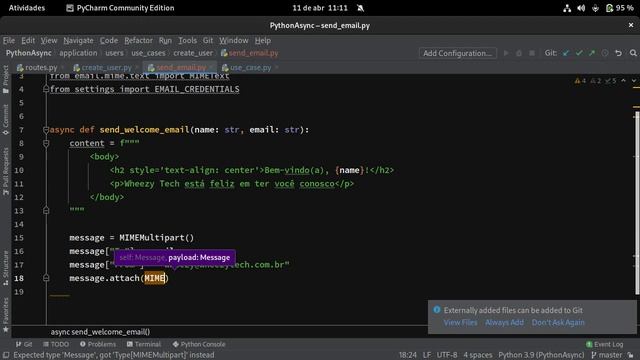
Task: Click the tool windows quick access icon in status bar
Action: [6, 355]
